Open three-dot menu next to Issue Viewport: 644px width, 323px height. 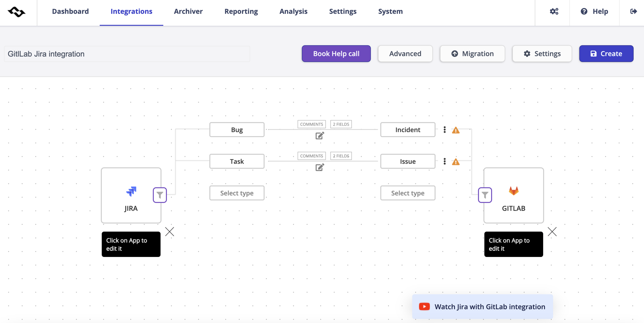[x=444, y=161]
